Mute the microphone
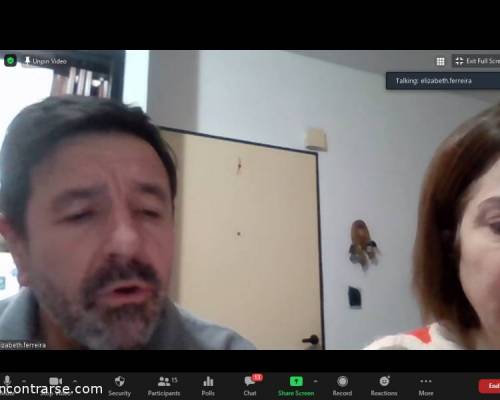500x400 pixels. [7, 385]
